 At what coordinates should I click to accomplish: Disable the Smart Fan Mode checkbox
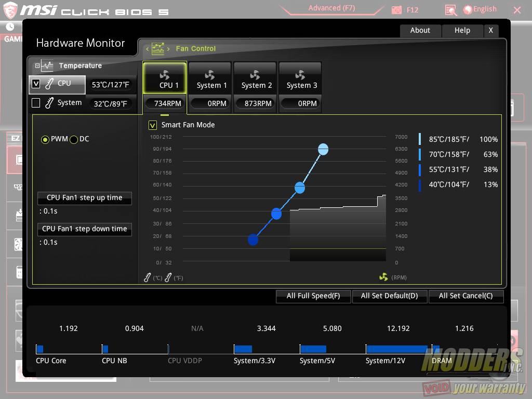pos(153,125)
